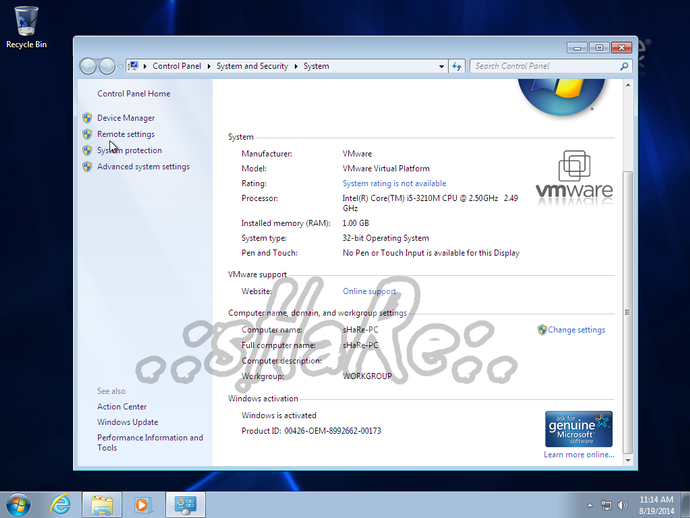Click the search magnifier icon
The image size is (690, 518).
[624, 66]
